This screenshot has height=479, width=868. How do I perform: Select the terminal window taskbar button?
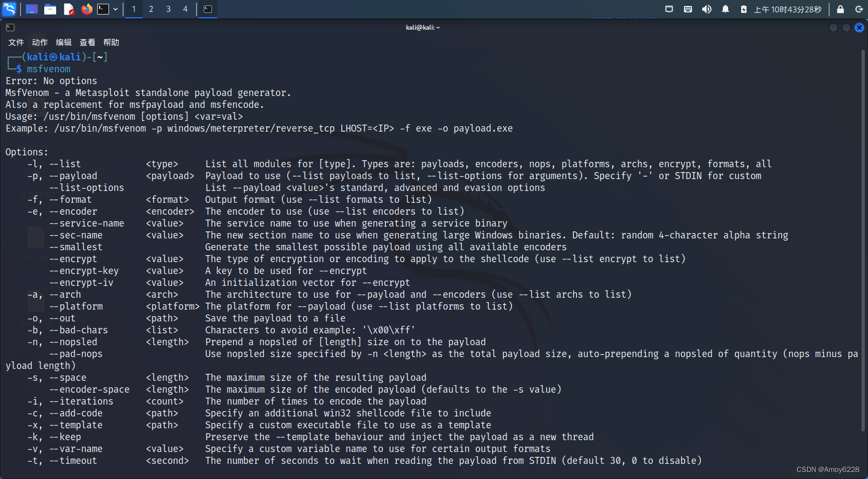point(208,9)
